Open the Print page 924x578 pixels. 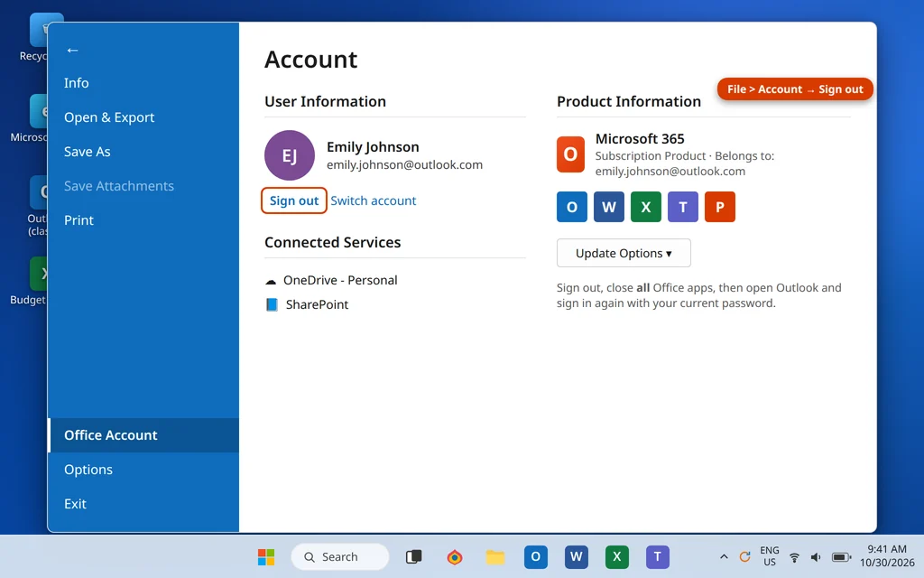[143, 220]
